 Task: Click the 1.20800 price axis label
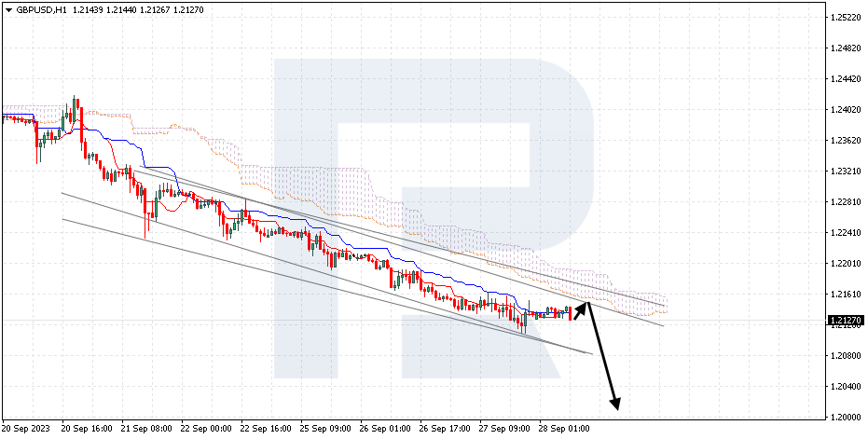[844, 355]
